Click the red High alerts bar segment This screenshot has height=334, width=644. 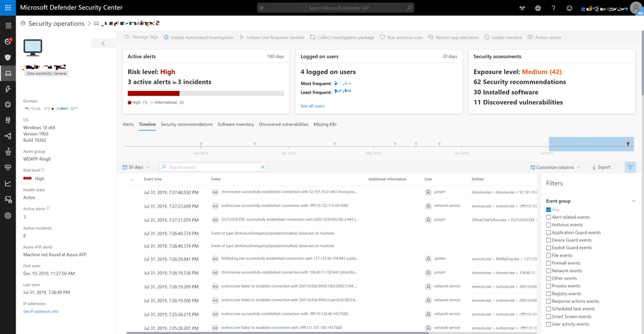[153, 93]
